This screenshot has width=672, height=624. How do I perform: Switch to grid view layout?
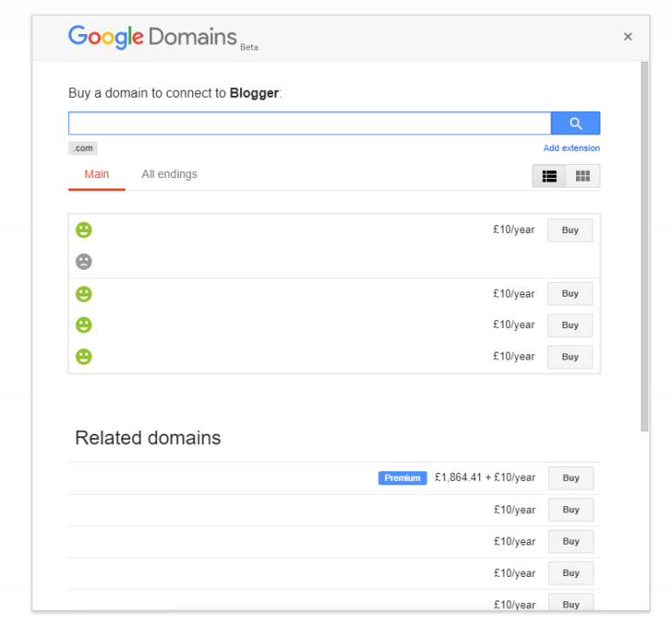tap(583, 176)
